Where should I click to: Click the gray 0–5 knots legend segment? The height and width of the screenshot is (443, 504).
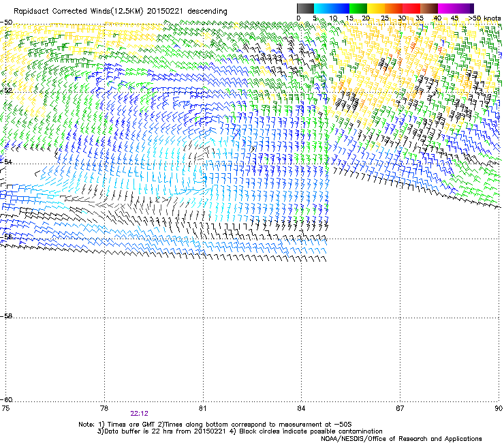click(305, 8)
